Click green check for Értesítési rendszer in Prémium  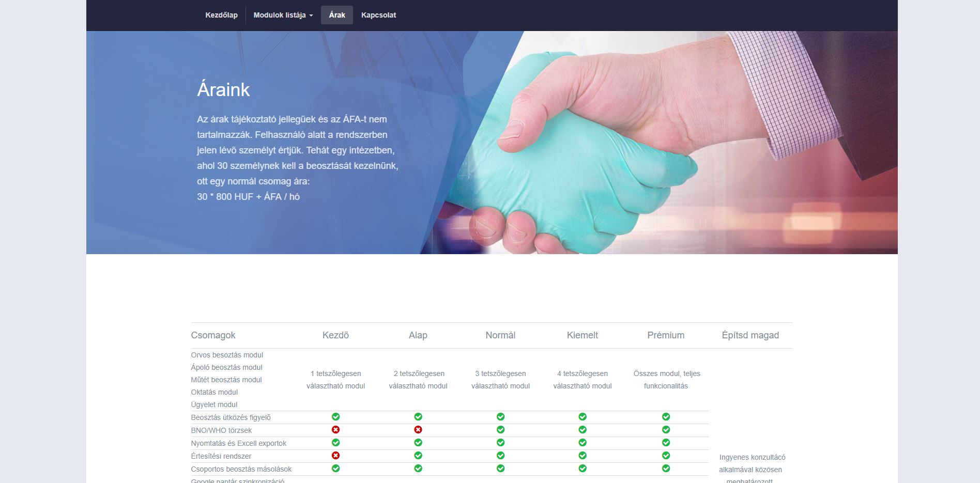[x=666, y=456]
